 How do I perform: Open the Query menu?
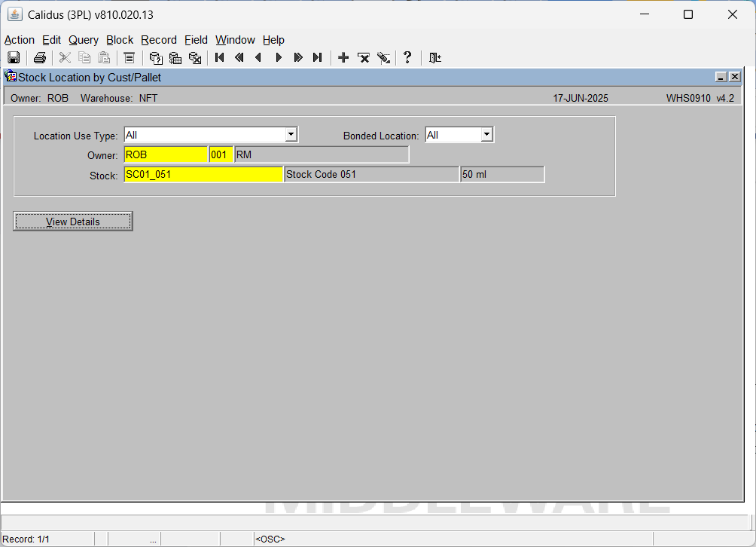pos(84,40)
